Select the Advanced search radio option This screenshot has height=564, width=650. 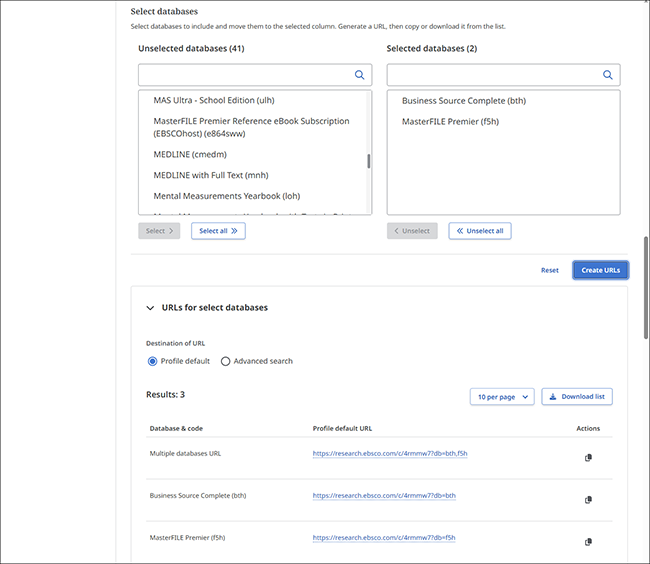click(225, 361)
